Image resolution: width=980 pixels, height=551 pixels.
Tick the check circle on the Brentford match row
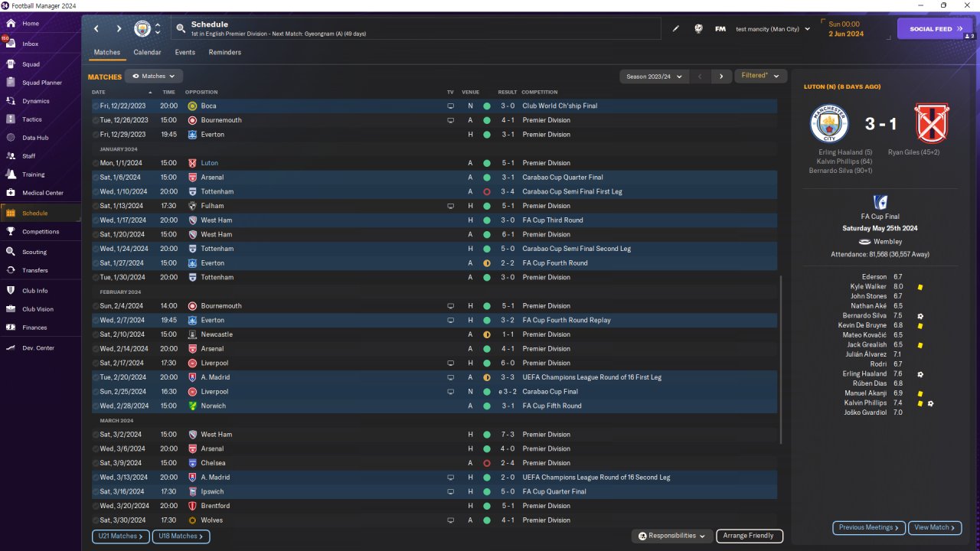point(96,506)
